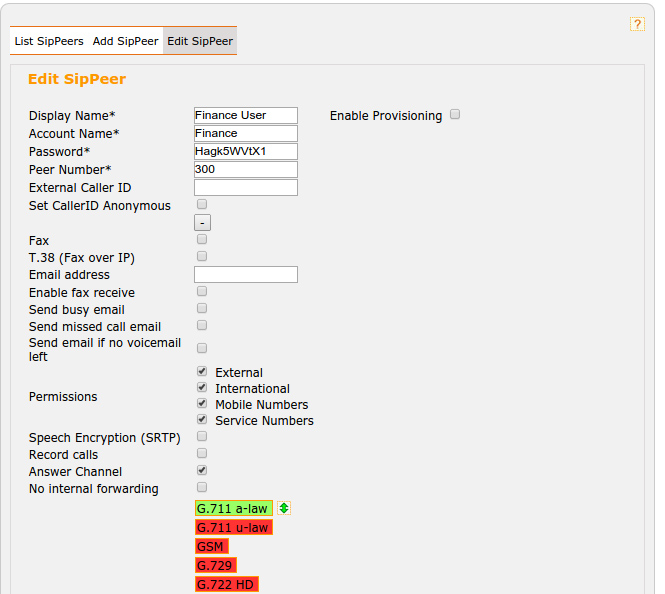Focus the External Caller ID field
This screenshot has width=665, height=594.
[x=246, y=187]
